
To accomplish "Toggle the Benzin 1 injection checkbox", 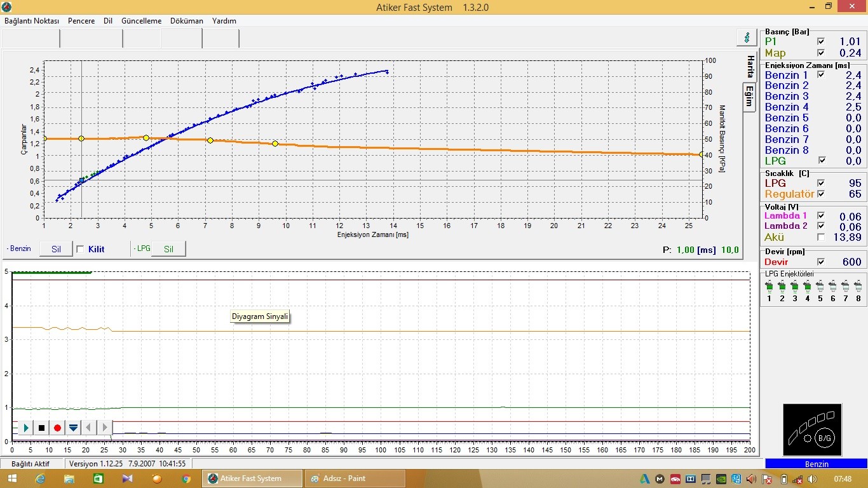I will point(821,74).
